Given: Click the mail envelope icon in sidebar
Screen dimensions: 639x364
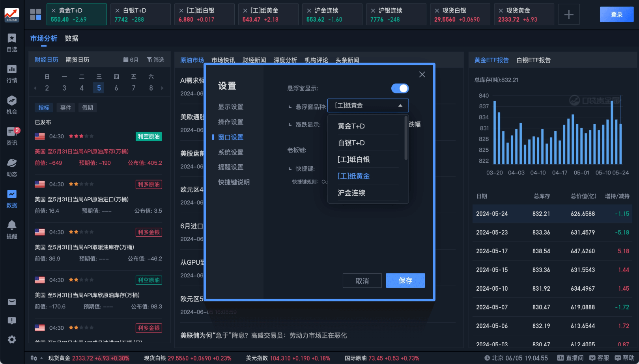Looking at the screenshot, I should pos(12,302).
